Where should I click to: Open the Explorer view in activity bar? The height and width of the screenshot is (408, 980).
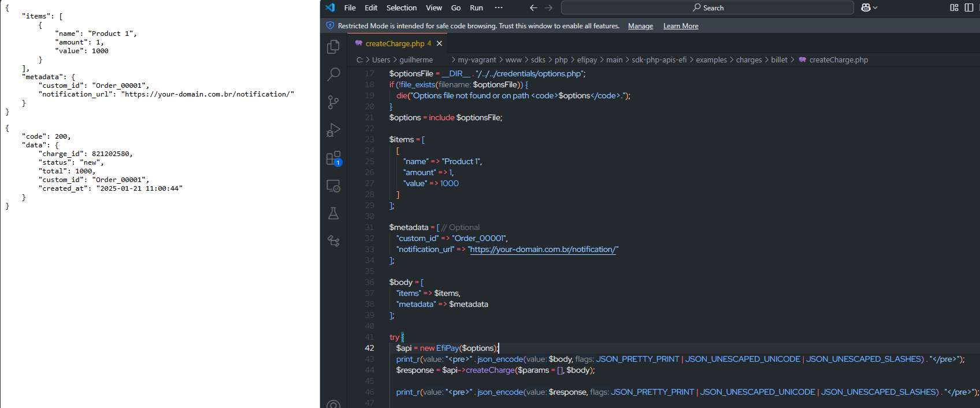coord(333,47)
